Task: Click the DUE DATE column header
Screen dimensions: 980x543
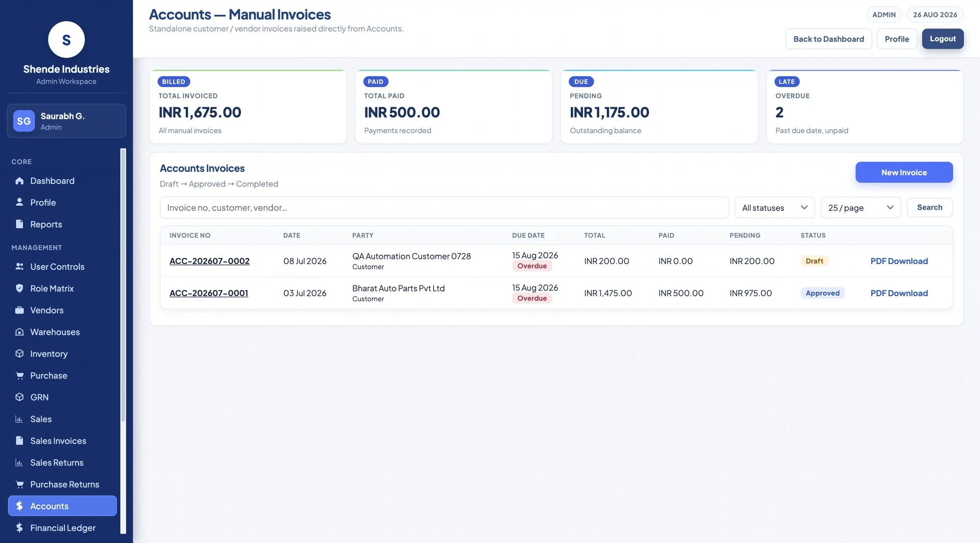Action: pos(528,235)
